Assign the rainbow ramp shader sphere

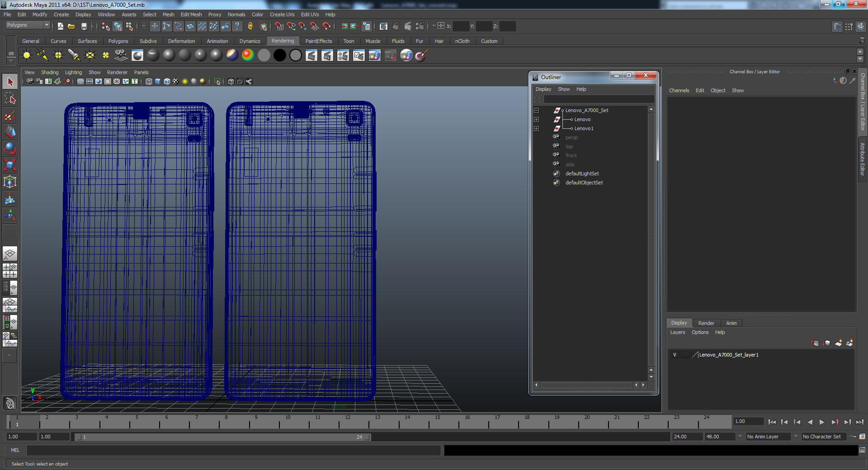[248, 56]
